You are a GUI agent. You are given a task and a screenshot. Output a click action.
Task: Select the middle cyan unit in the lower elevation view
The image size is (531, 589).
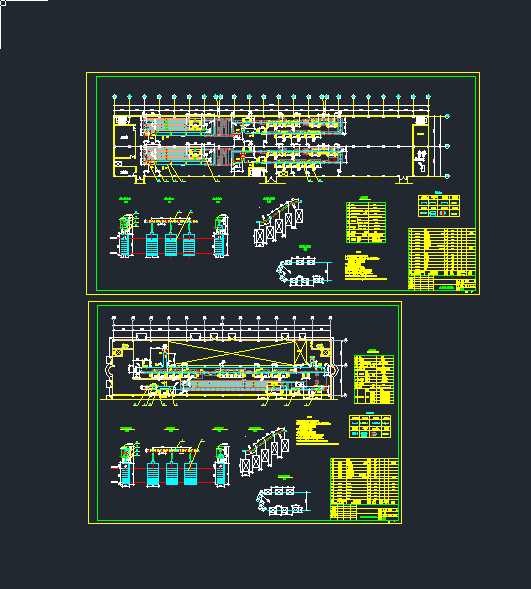click(172, 474)
